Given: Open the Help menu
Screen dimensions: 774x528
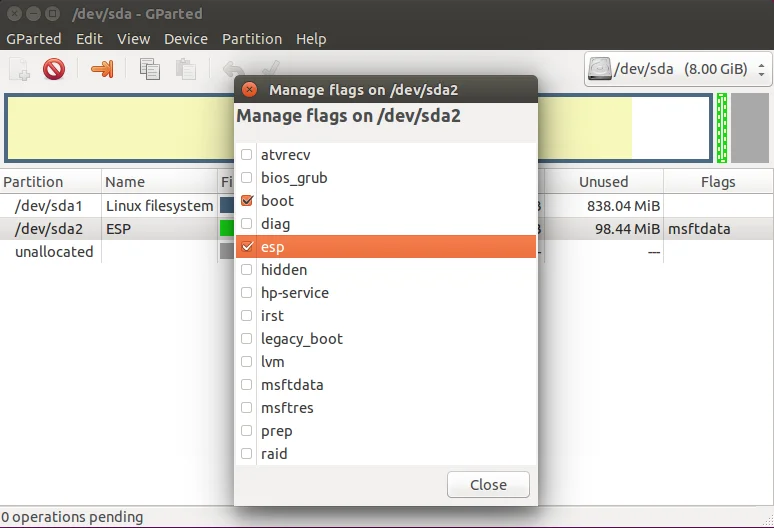Looking at the screenshot, I should point(311,39).
